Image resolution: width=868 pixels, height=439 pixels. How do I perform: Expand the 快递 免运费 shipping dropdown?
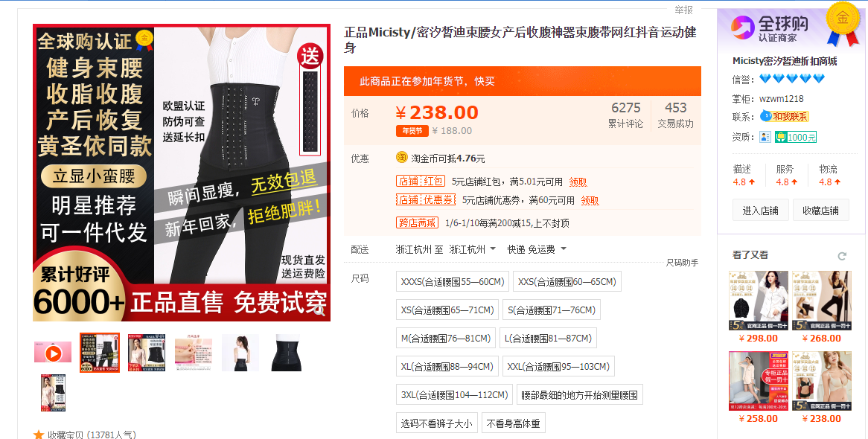pyautogui.click(x=537, y=250)
